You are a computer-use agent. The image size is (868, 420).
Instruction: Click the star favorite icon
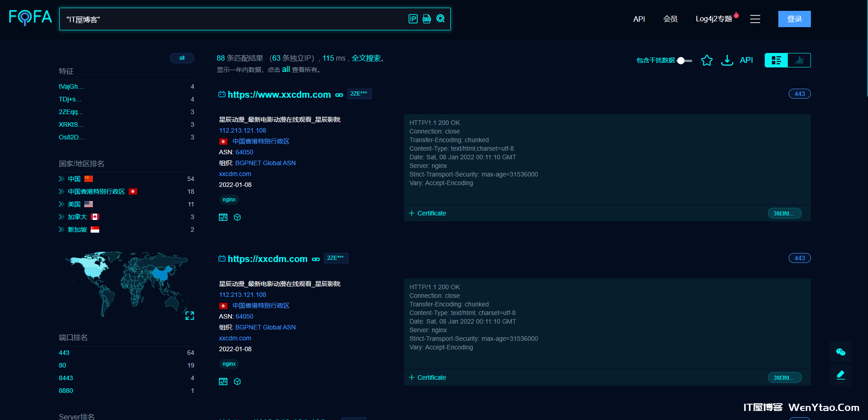point(707,60)
